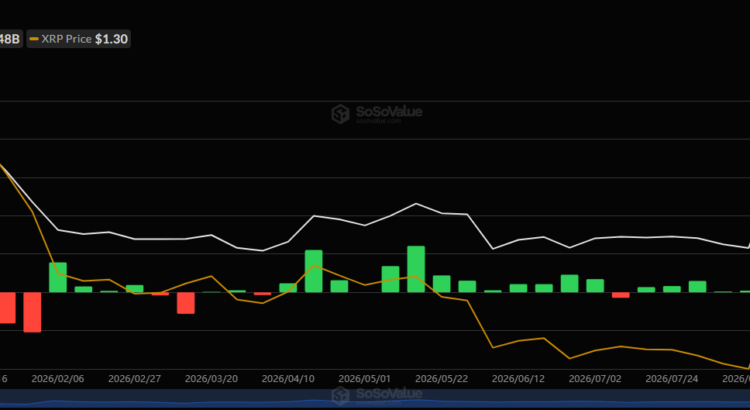Click the 2026/02/06 axis date label
Viewport: 750px width, 410px height.
(58, 379)
